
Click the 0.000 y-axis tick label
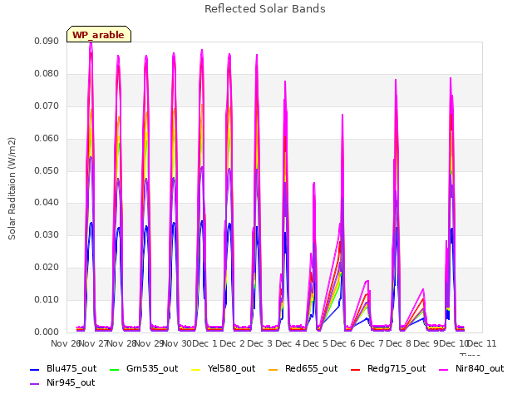(x=47, y=332)
